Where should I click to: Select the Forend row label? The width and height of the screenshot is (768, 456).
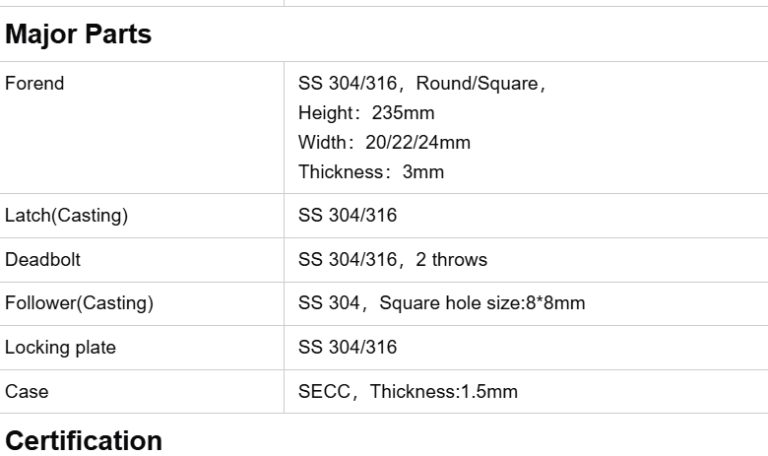click(34, 84)
